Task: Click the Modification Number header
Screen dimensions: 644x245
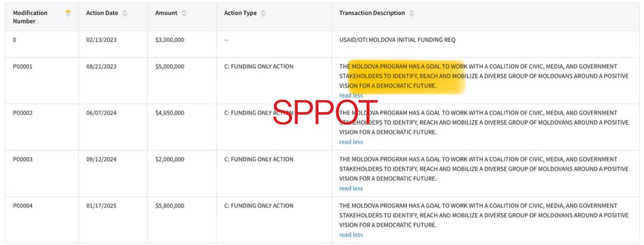Action: (30, 17)
